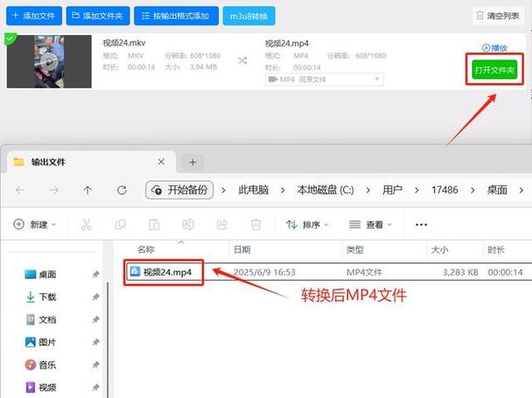Open the MP4 同原文件 output format dropdown
This screenshot has width=532, height=398.
[x=324, y=80]
